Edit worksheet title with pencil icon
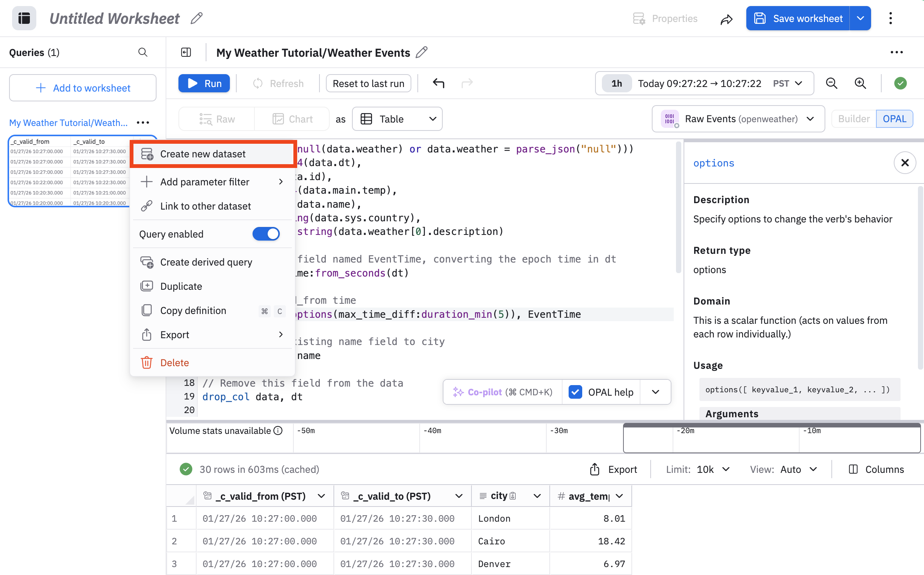 point(197,18)
